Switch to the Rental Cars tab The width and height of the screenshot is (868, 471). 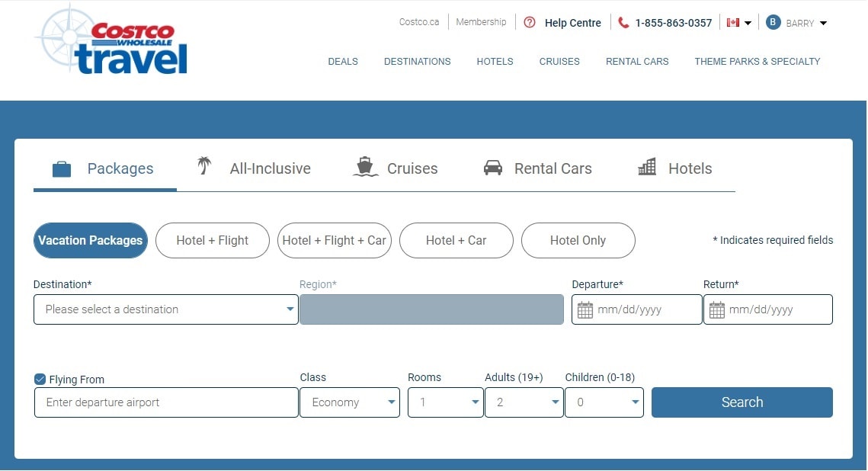pos(538,168)
